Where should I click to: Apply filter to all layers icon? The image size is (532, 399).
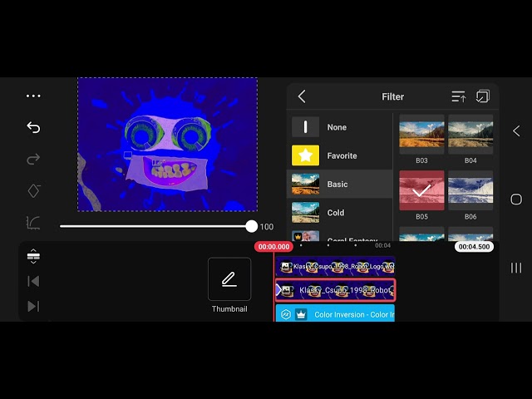[x=482, y=96]
